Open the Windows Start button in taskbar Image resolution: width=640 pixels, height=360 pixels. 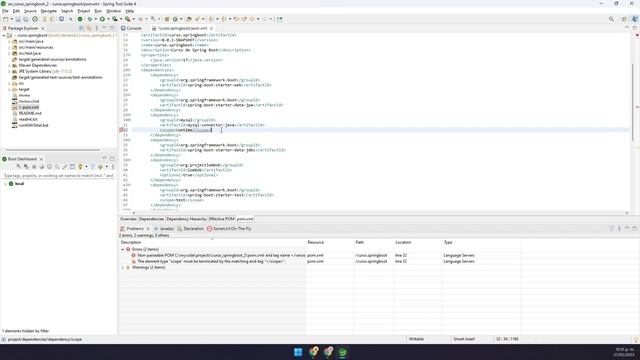298,352
